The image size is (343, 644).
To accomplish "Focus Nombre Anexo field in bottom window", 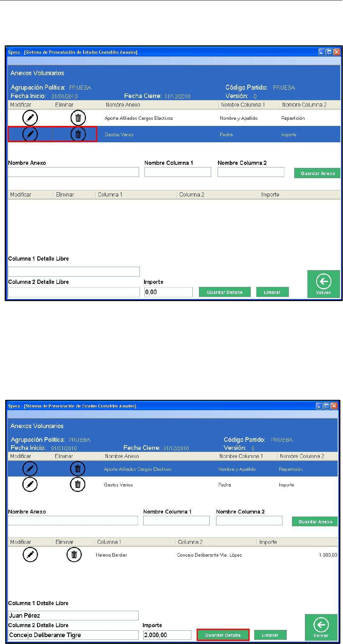I will 73,521.
